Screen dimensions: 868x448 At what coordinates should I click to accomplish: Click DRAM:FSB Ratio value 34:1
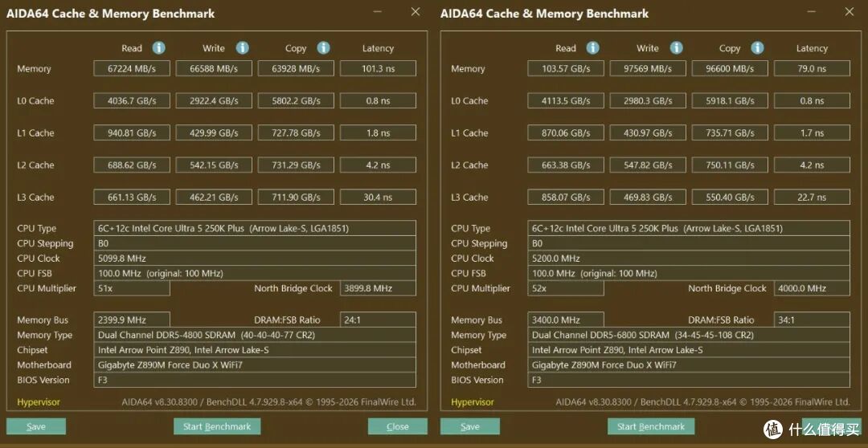pos(812,320)
